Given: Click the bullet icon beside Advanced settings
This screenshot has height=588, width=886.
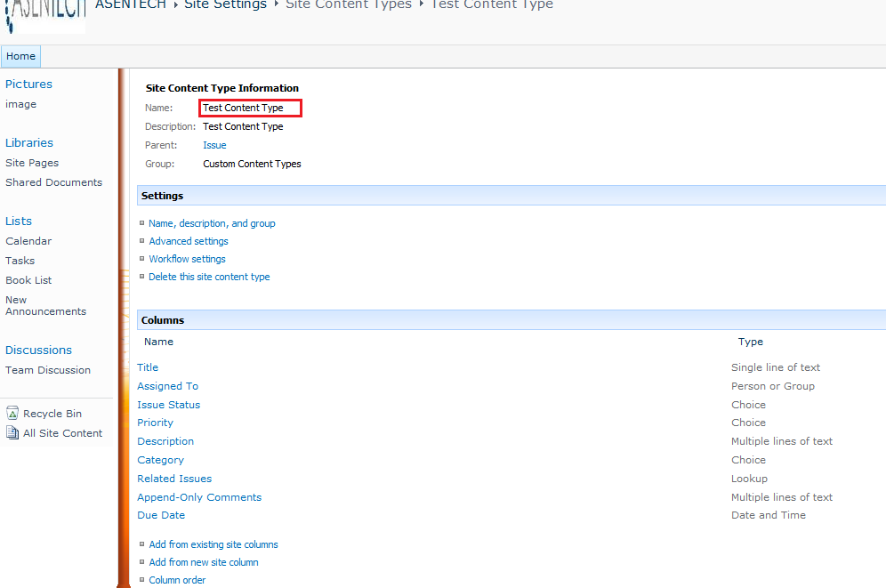Looking at the screenshot, I should tap(142, 241).
